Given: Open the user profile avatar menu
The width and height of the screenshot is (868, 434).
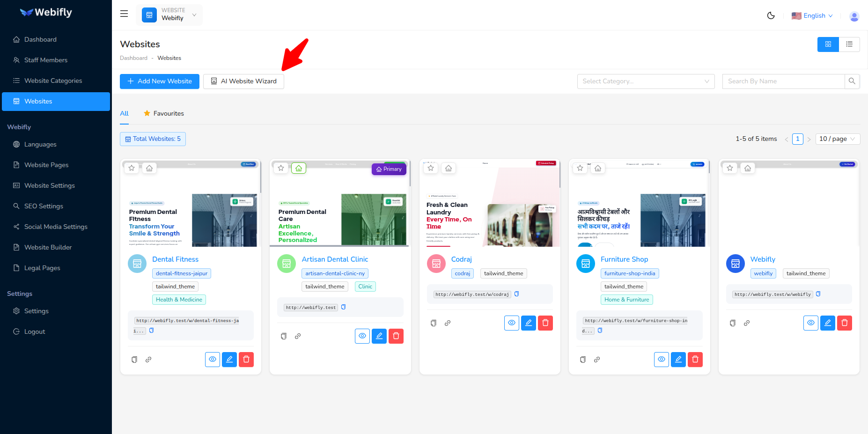Looking at the screenshot, I should [854, 16].
